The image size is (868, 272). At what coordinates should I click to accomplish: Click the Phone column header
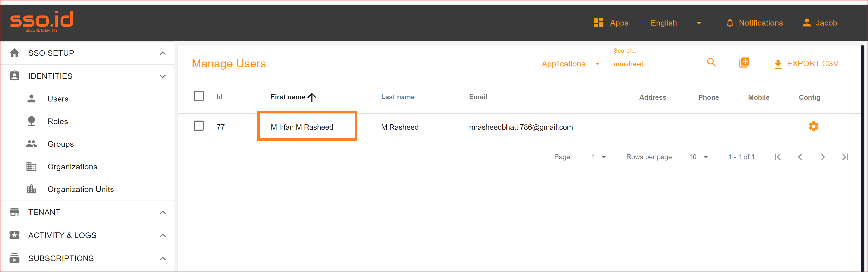pyautogui.click(x=708, y=97)
